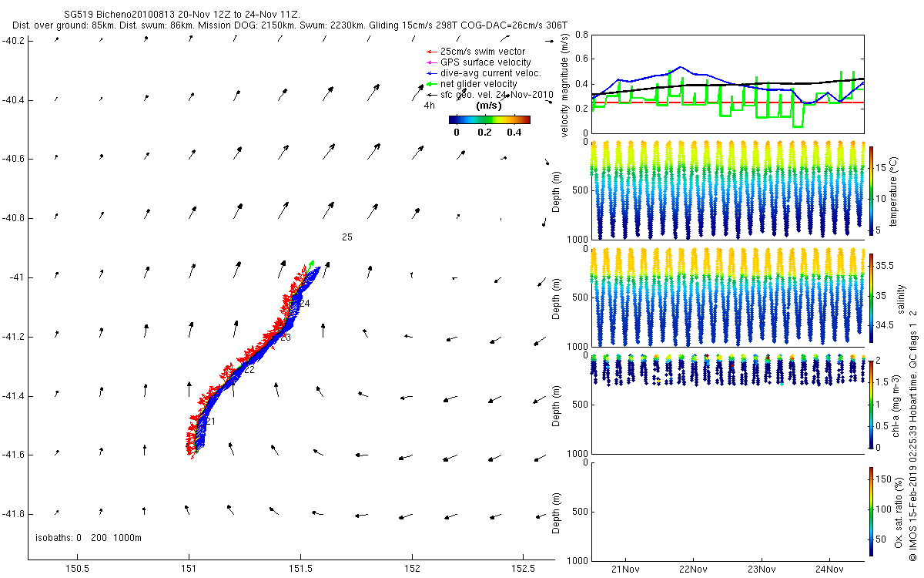
Task: Click the '(m/s)' label above velocity color bar
Action: (x=490, y=106)
